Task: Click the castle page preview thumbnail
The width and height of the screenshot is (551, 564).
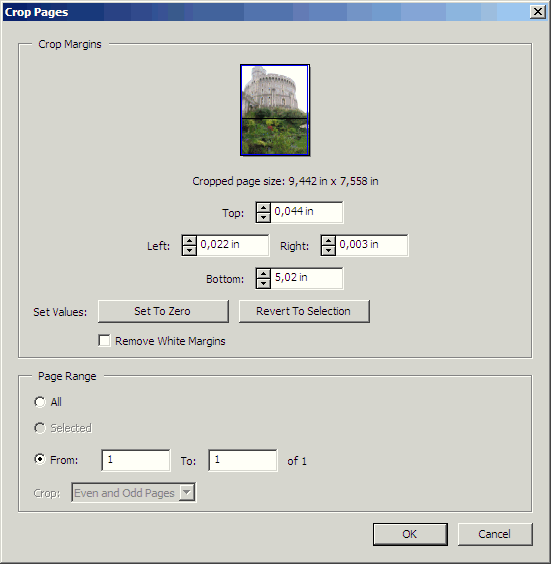Action: click(x=275, y=110)
